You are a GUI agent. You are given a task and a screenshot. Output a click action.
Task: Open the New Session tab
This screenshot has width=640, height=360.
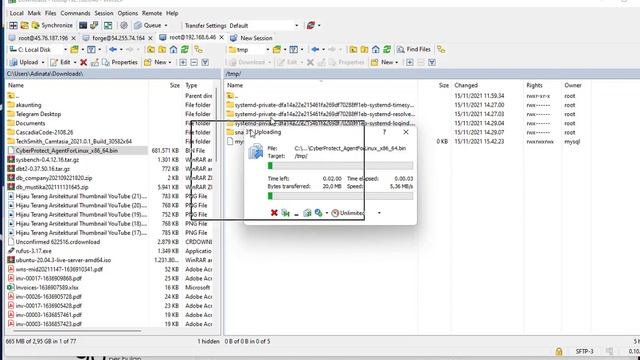[x=251, y=38]
